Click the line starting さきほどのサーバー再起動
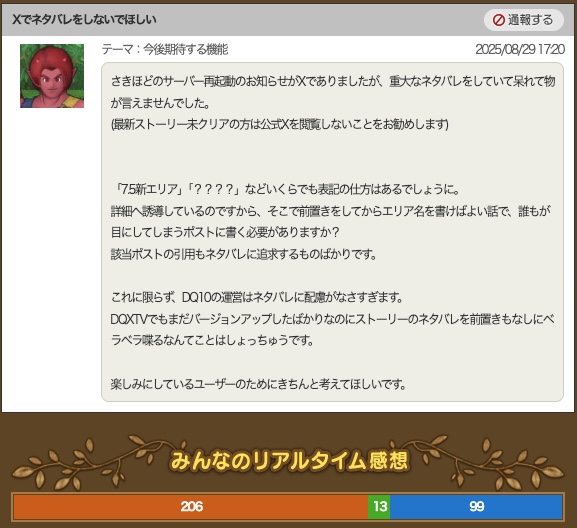Screen dimensions: 577x528 [x=333, y=81]
